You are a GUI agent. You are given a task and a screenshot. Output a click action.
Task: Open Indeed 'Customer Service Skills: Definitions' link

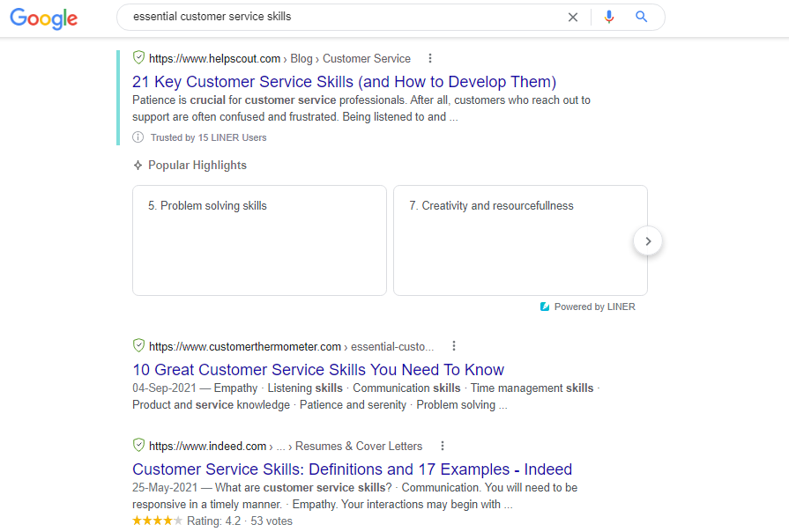tap(352, 469)
